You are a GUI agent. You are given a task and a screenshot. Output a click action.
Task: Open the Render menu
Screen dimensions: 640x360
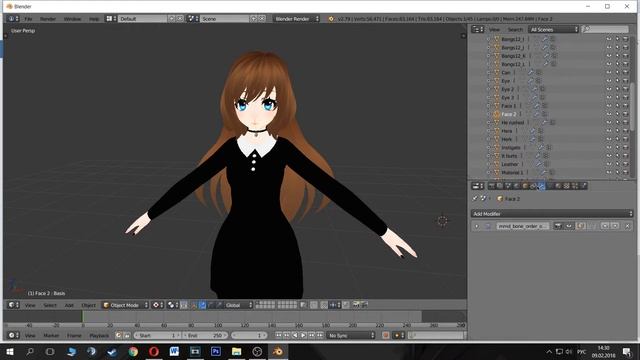tap(48, 19)
